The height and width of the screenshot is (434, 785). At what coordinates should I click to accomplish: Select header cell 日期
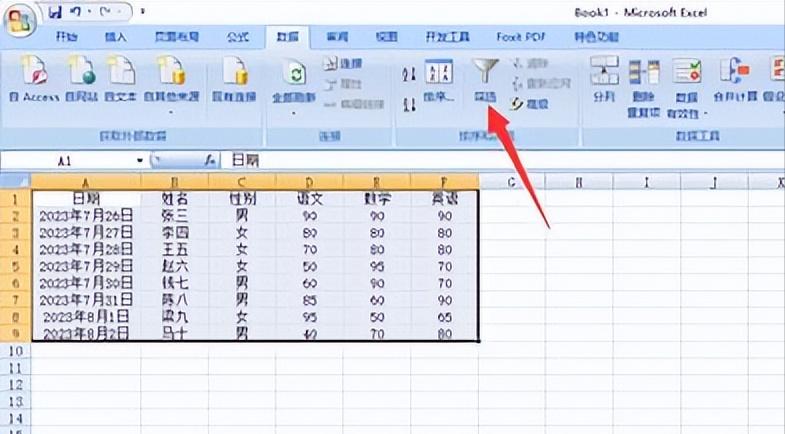(x=86, y=199)
